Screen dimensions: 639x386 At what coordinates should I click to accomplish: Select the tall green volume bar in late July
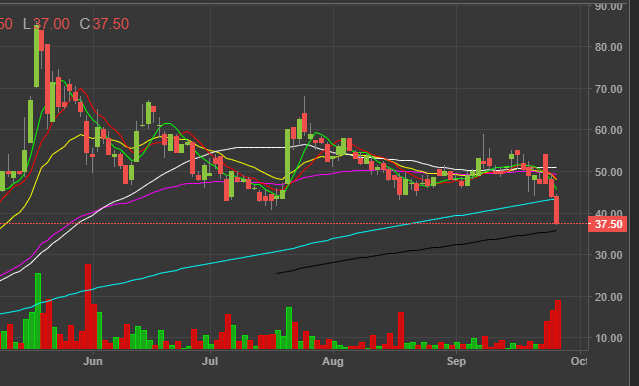pyautogui.click(x=289, y=328)
